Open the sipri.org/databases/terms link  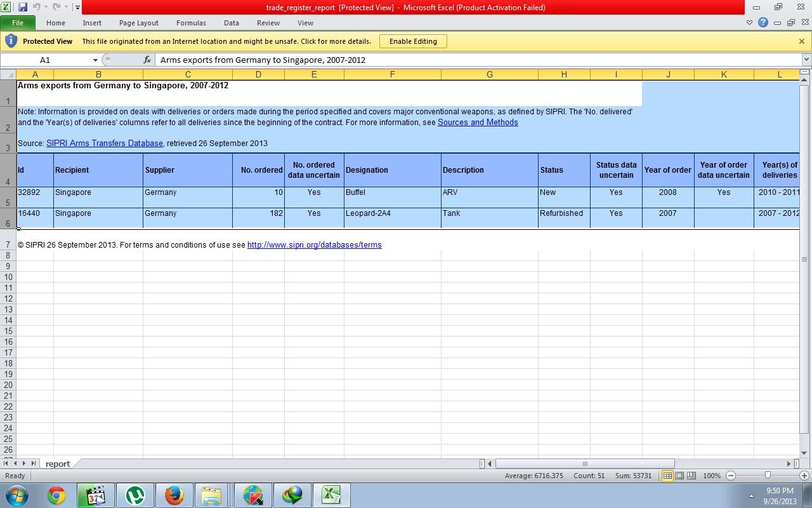pyautogui.click(x=315, y=244)
